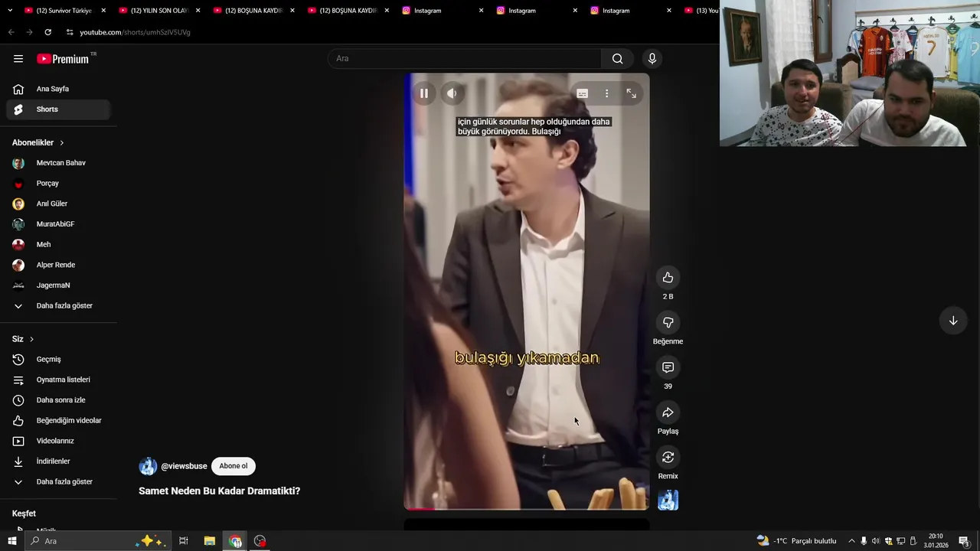The height and width of the screenshot is (551, 980).
Task: Open the comments panel with 39 comments
Action: coord(668,367)
